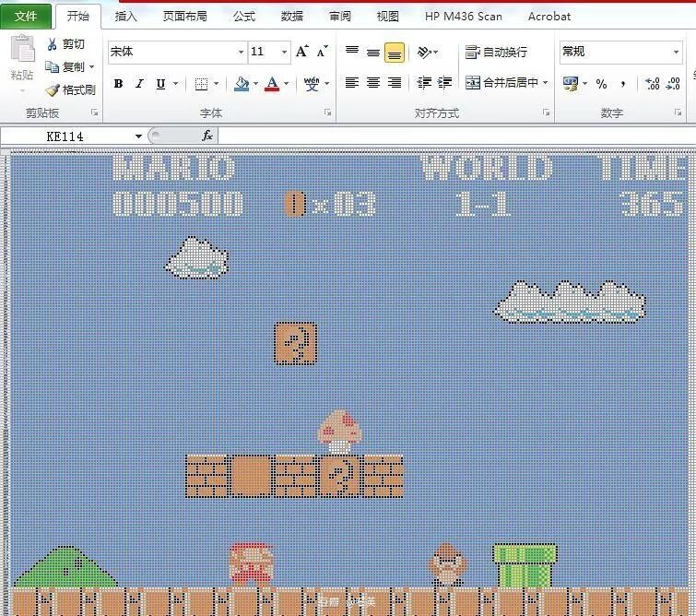The height and width of the screenshot is (616, 696).
Task: Expand the fill color dropdown arrow
Action: point(255,84)
